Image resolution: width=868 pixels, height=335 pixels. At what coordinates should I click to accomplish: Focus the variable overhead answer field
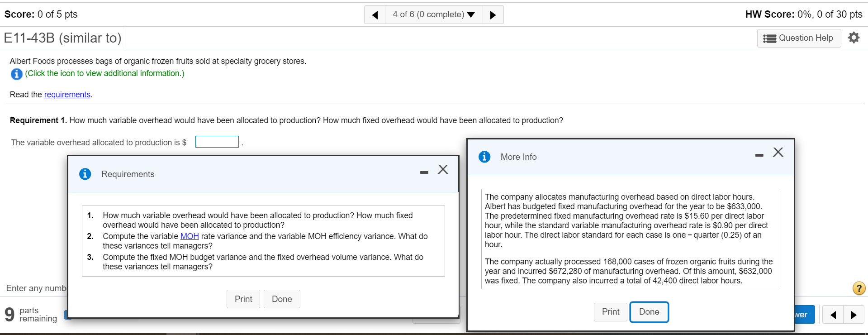coord(217,142)
